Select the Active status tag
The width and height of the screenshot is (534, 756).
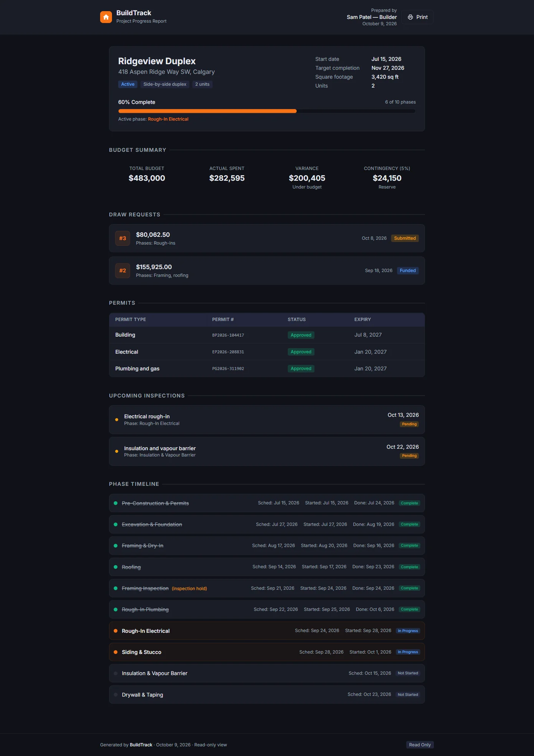point(128,84)
